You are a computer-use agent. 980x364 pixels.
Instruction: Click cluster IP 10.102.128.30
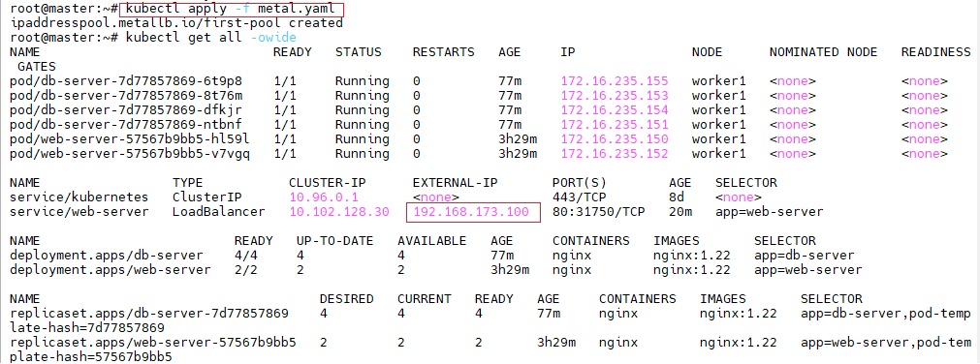[338, 212]
